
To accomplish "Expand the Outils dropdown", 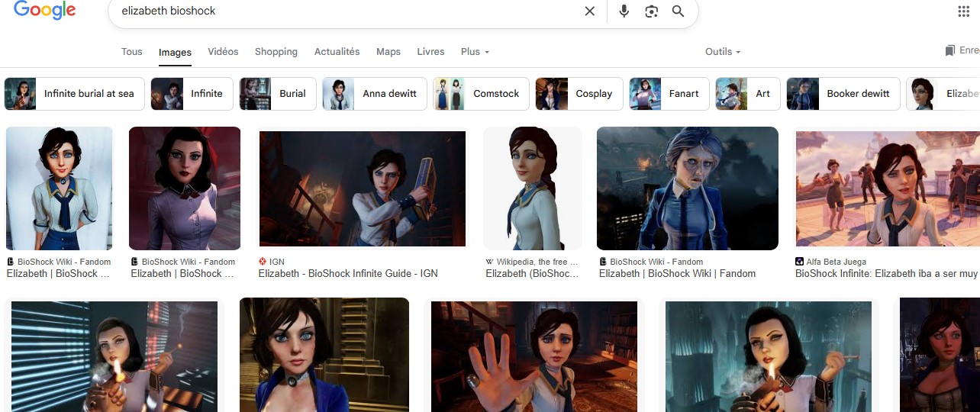I will [723, 52].
